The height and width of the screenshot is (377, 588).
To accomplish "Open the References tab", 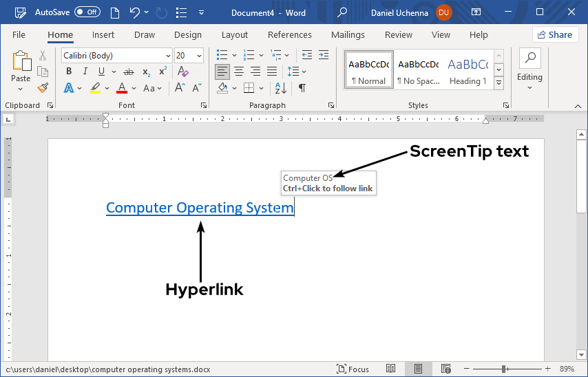I will coord(289,35).
